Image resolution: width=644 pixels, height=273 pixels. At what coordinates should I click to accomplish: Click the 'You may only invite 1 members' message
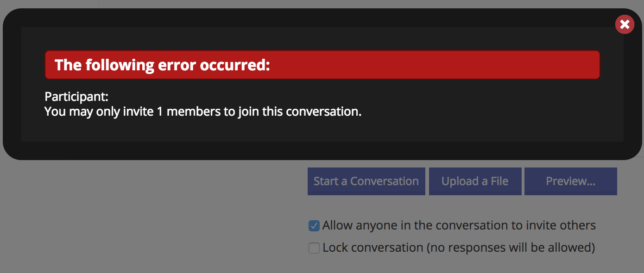[203, 112]
